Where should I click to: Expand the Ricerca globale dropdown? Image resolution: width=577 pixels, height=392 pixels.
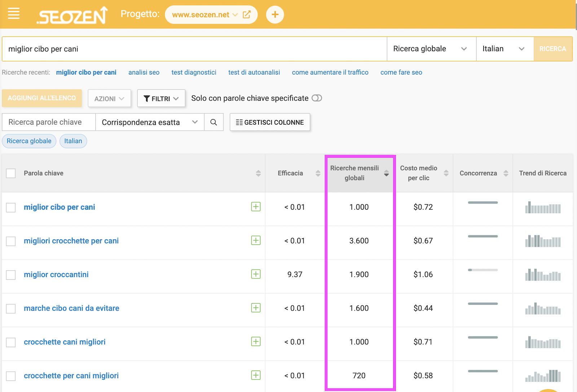[x=431, y=49]
